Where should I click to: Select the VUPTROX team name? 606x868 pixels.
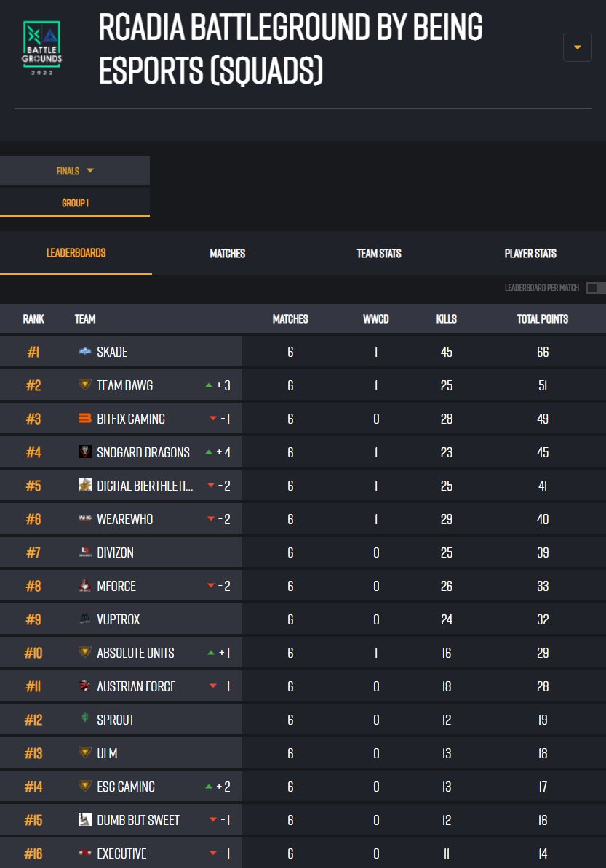(x=119, y=619)
